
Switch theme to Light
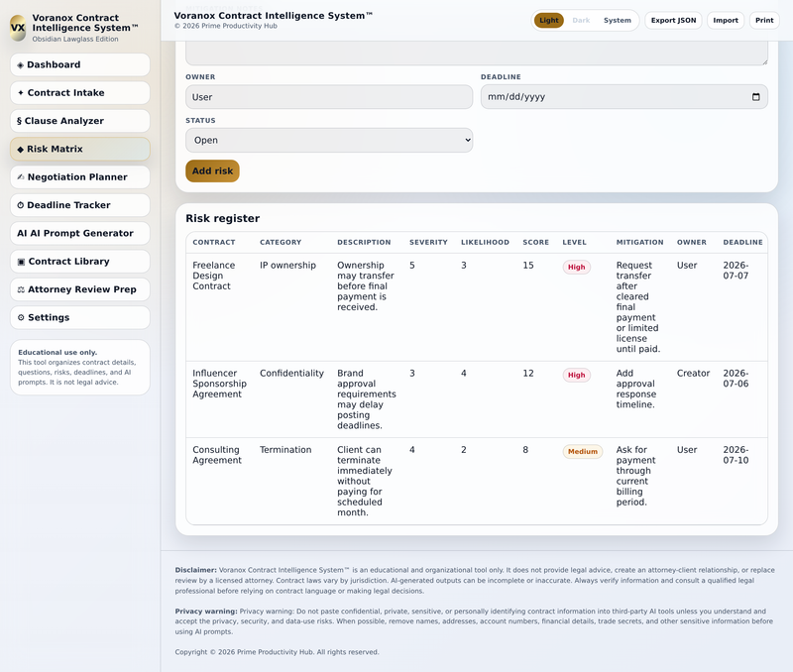549,21
